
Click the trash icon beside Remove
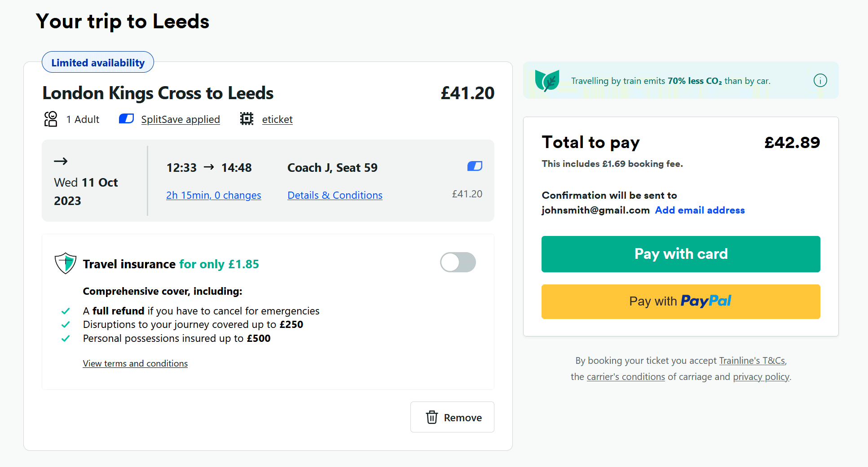[432, 417]
